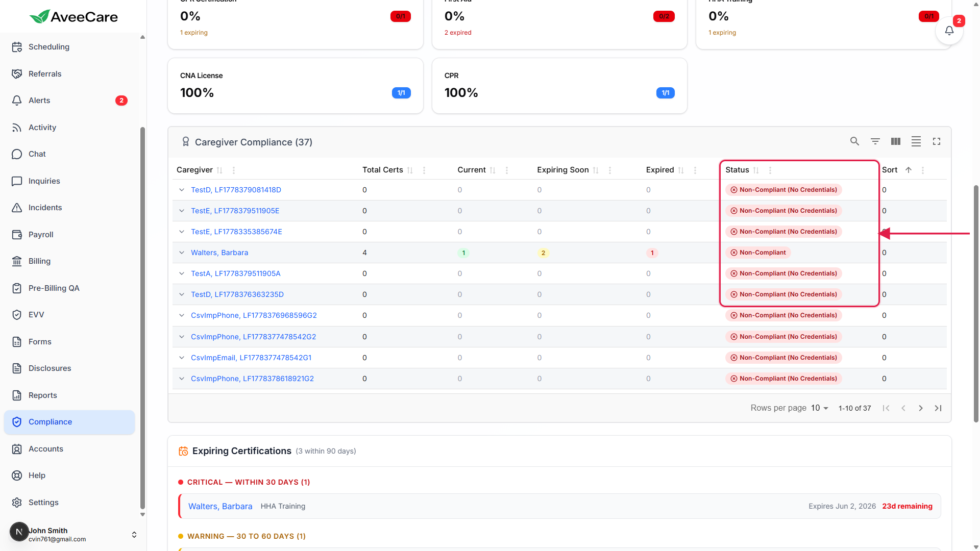The width and height of the screenshot is (980, 551).
Task: Expand row for CsvImpPhone, LF1778376968596G2
Action: pos(182,315)
